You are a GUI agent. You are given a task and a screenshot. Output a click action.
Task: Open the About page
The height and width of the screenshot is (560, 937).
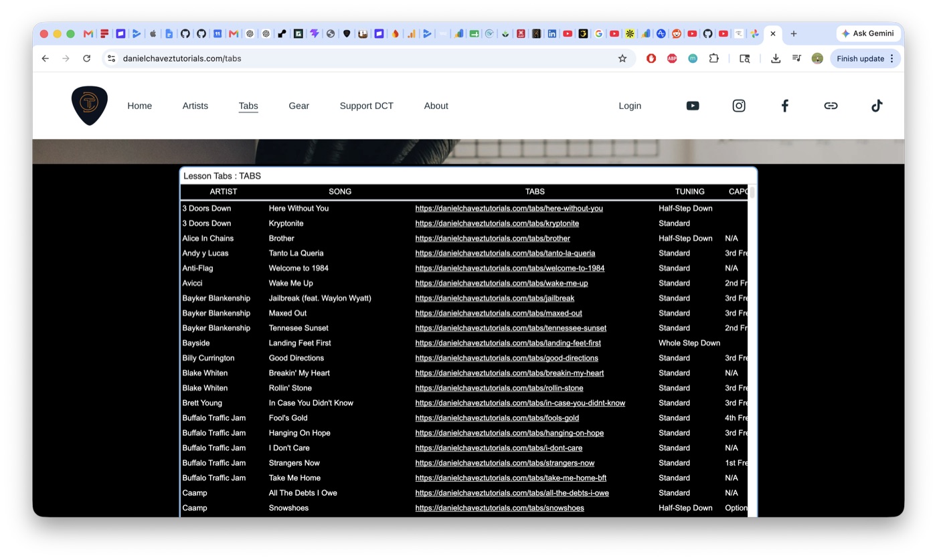coord(436,106)
